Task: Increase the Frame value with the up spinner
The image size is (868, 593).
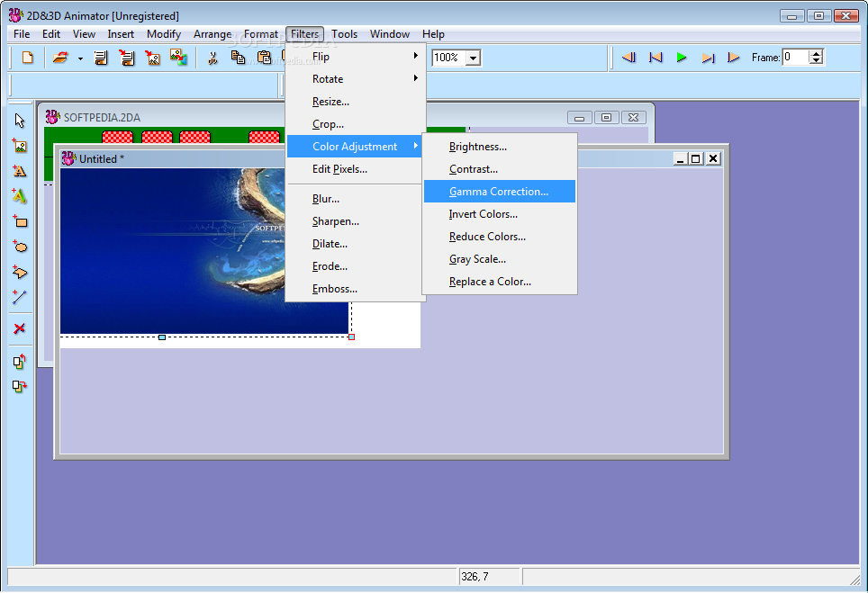Action: (x=817, y=54)
